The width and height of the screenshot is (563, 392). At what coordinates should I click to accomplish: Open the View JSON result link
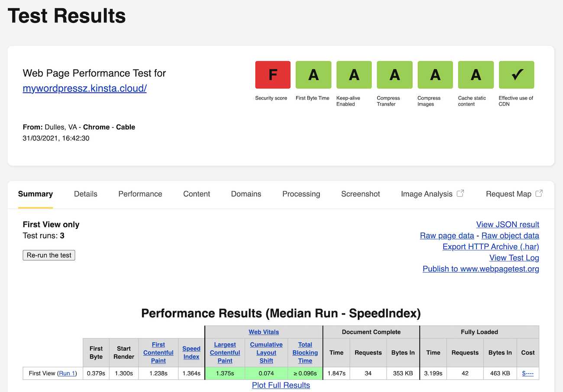coord(508,225)
